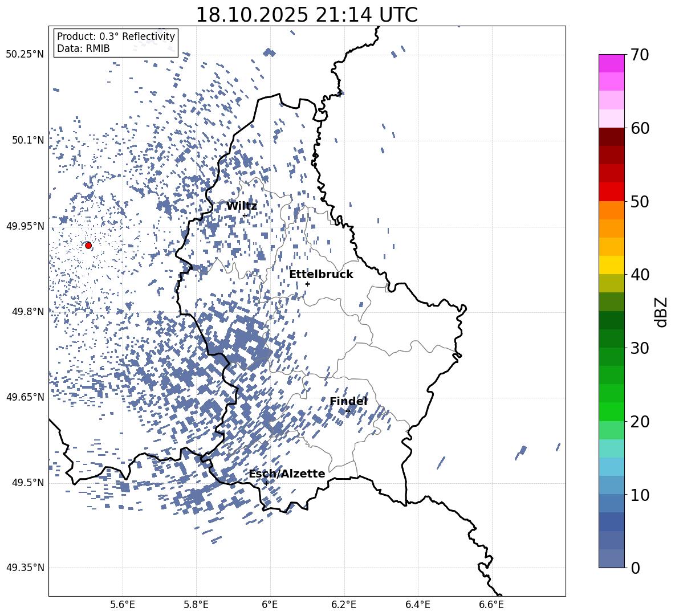Image resolution: width=675 pixels, height=616 pixels.
Task: Click the 6.6°E longitude label
Action: (x=491, y=605)
